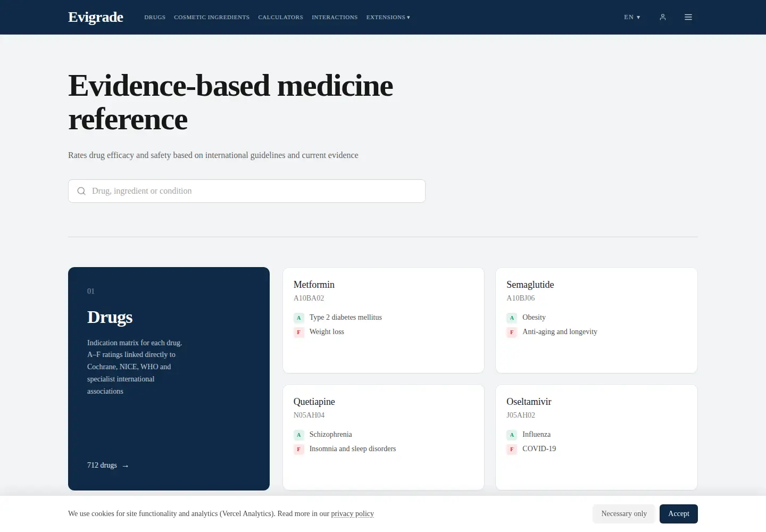The width and height of the screenshot is (766, 532).
Task: Open the user account icon
Action: [x=663, y=17]
